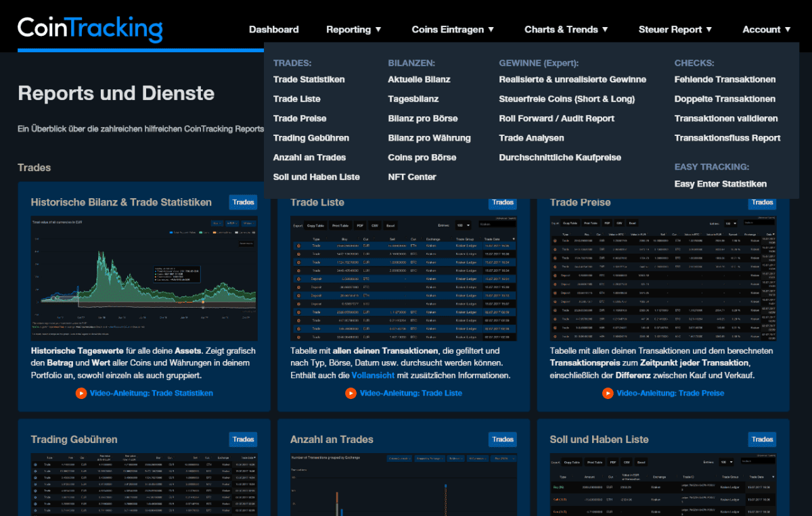Select PDF export in the Trade Liste toolbar
812x516 pixels.
361,225
